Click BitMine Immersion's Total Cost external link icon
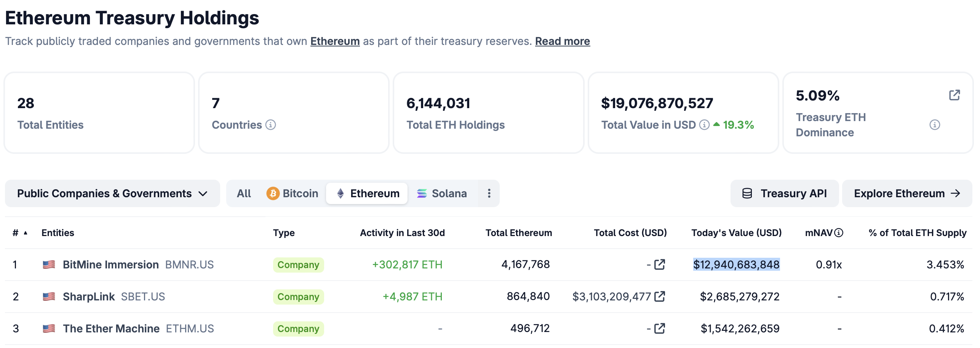The image size is (980, 348). point(660,264)
